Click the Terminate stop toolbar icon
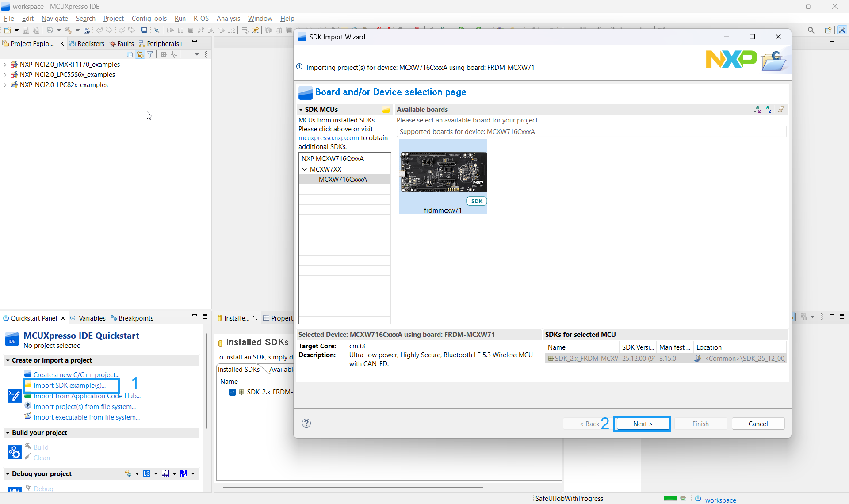The image size is (849, 504). 191,30
